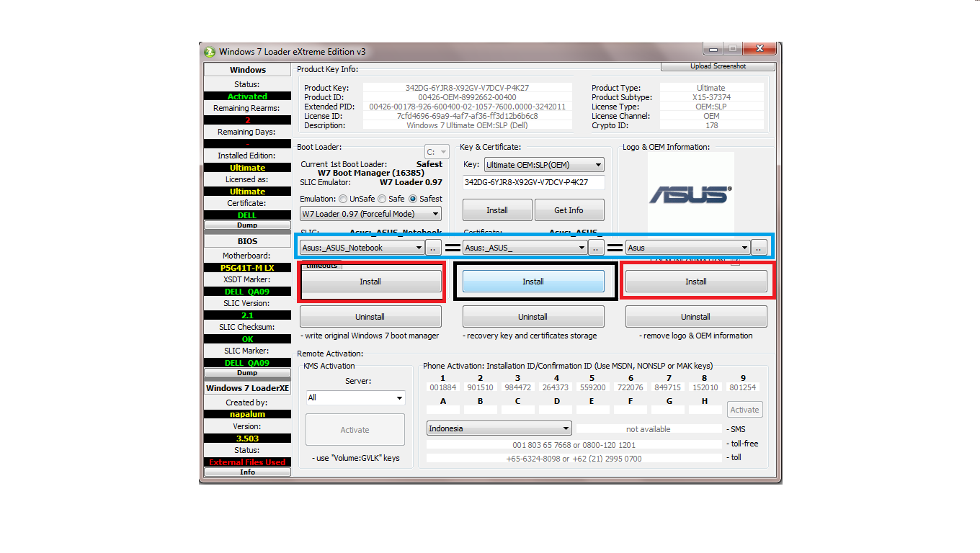This screenshot has width=980, height=553.
Task: Click the KMS Activate button
Action: click(355, 430)
